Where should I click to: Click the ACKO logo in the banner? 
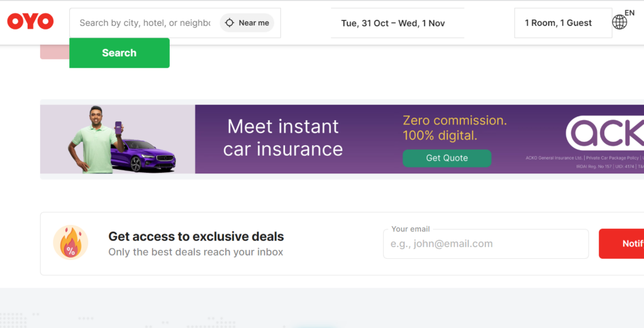(x=605, y=133)
